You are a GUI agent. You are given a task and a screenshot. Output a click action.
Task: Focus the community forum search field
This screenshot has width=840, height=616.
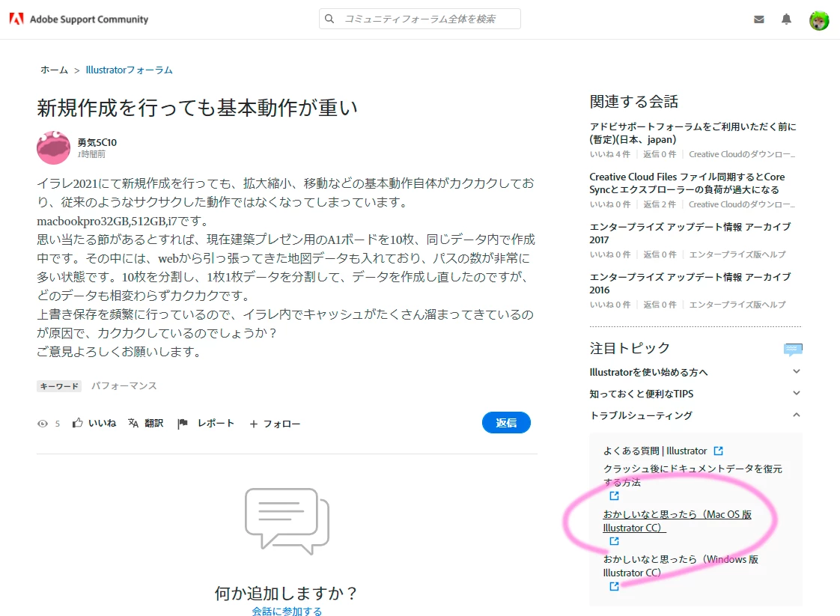pyautogui.click(x=419, y=19)
